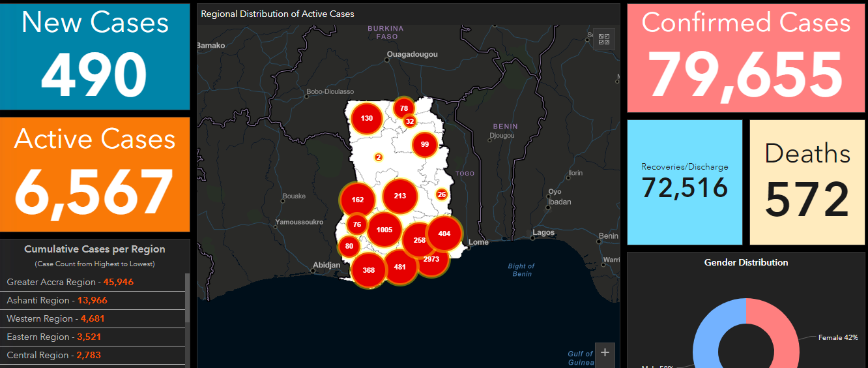Screen dimensions: 868x368
Task: Click the 130 cases map marker
Action: pos(366,118)
